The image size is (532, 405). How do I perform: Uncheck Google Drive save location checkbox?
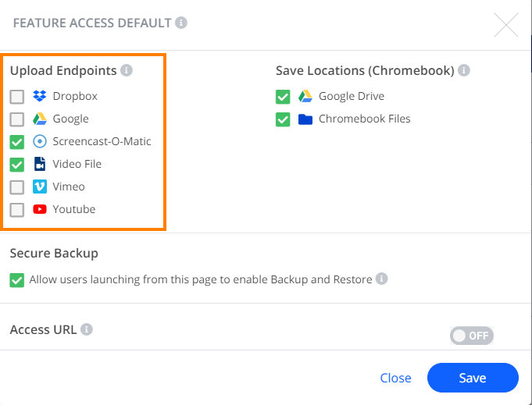point(283,97)
